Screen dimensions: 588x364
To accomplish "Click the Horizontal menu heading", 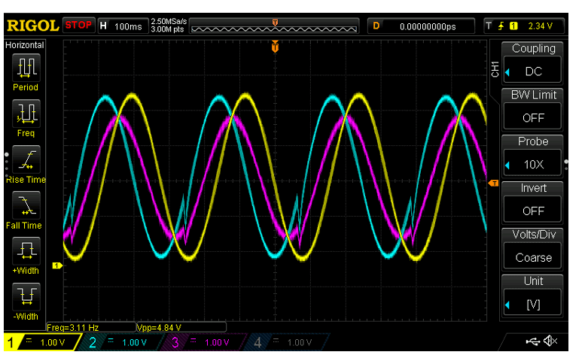I will 24,45.
